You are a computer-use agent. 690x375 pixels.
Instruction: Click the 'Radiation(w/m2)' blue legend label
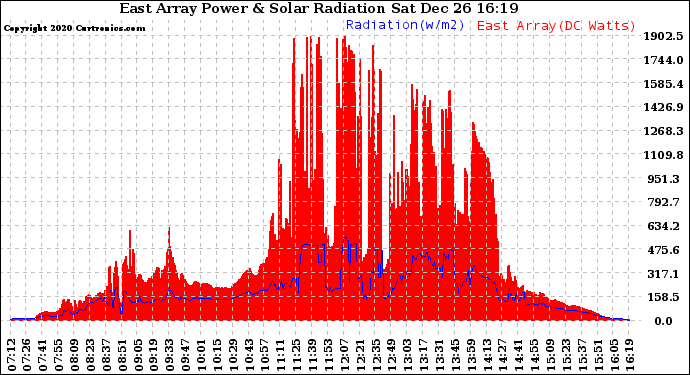point(405,25)
